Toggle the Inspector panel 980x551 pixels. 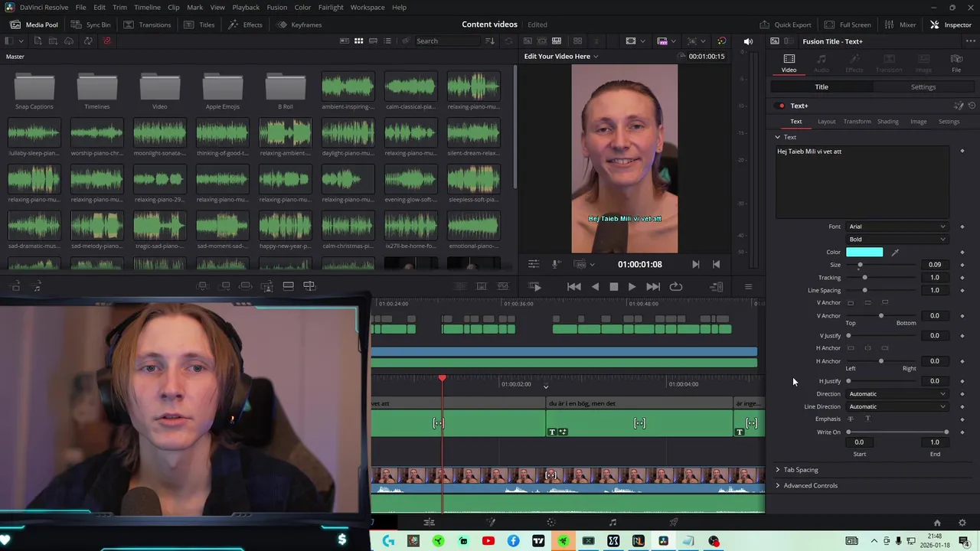tap(951, 24)
